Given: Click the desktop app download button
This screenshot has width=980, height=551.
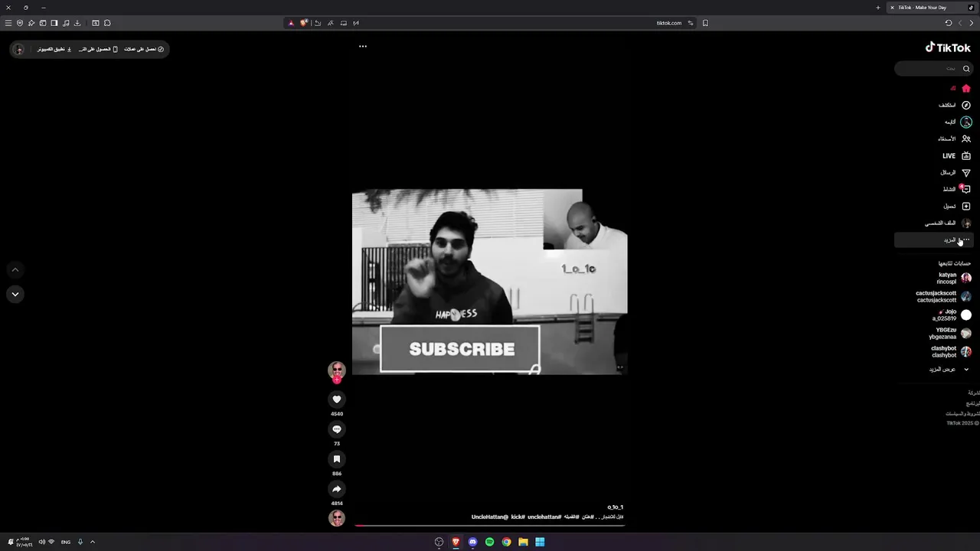Looking at the screenshot, I should (x=54, y=49).
